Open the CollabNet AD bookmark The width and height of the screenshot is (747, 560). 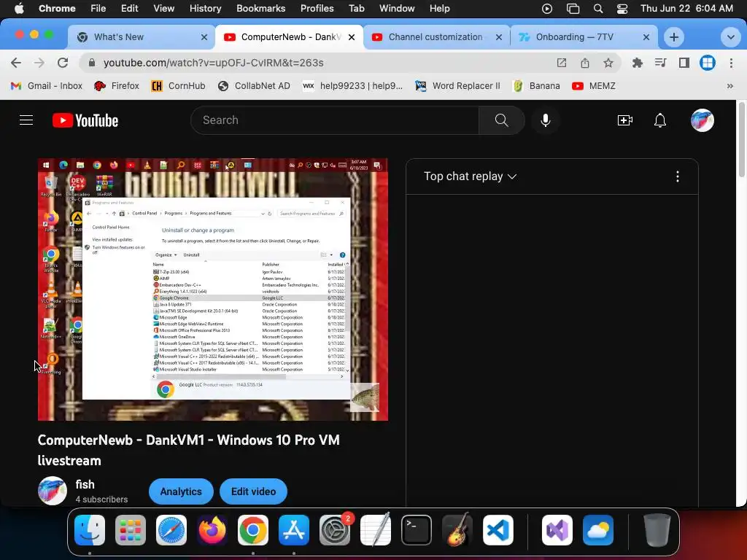coord(254,86)
